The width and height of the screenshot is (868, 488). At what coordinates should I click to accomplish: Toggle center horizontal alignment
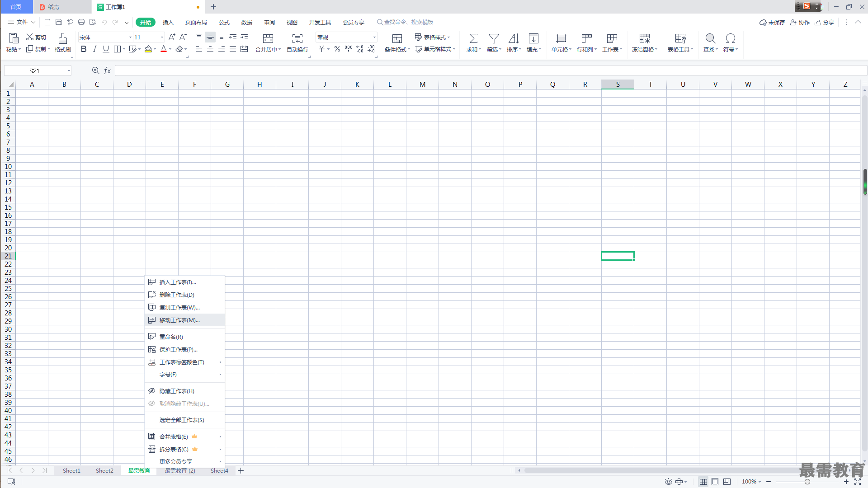coord(210,49)
